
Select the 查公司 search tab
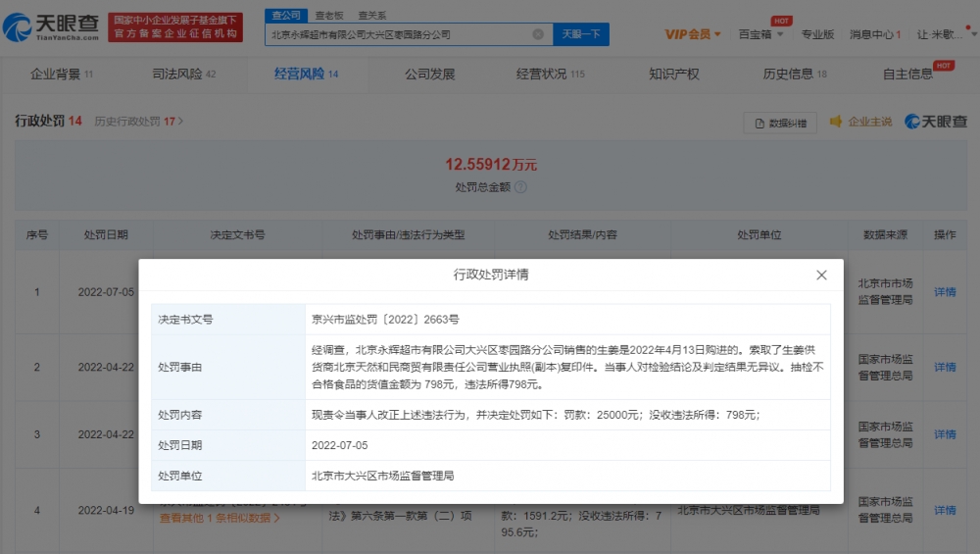286,15
